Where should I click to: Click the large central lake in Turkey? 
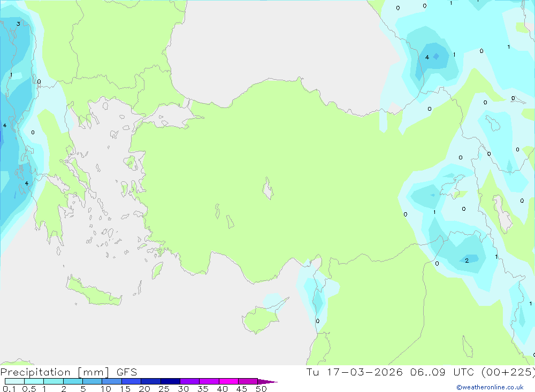[268, 188]
